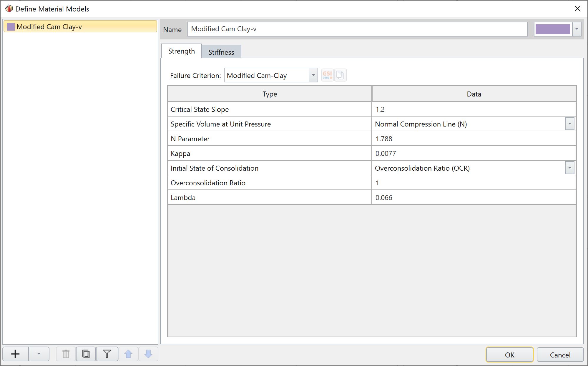Click the filter funnel icon
588x366 pixels.
[107, 354]
